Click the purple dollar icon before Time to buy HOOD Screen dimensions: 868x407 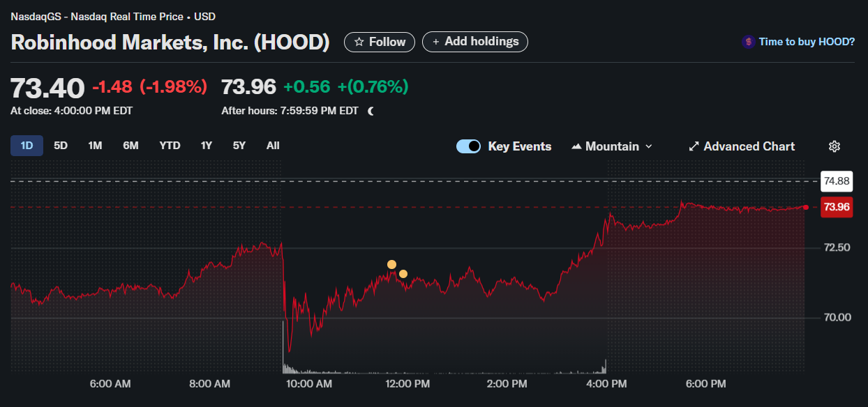pyautogui.click(x=748, y=42)
